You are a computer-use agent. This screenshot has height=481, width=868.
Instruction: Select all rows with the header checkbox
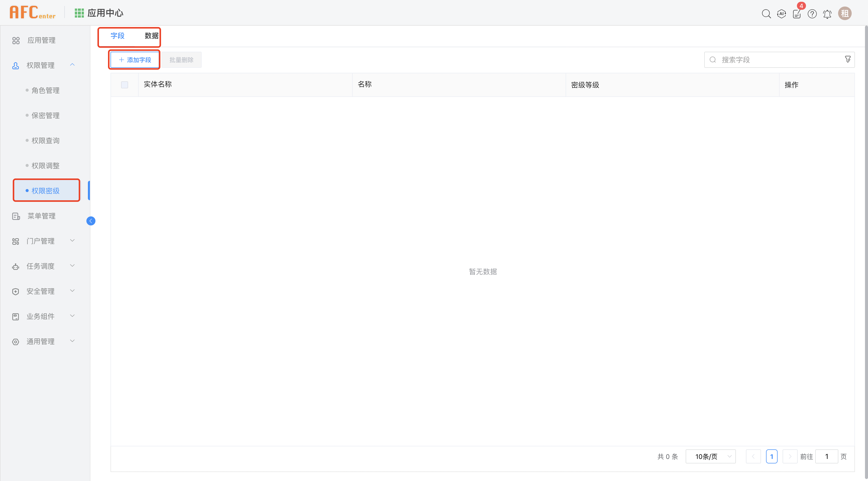pos(124,85)
